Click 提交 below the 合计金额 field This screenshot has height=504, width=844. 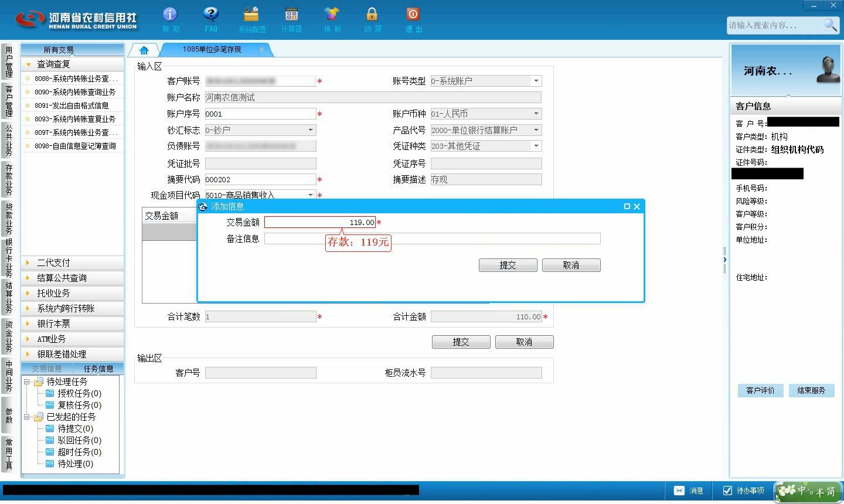pyautogui.click(x=461, y=342)
